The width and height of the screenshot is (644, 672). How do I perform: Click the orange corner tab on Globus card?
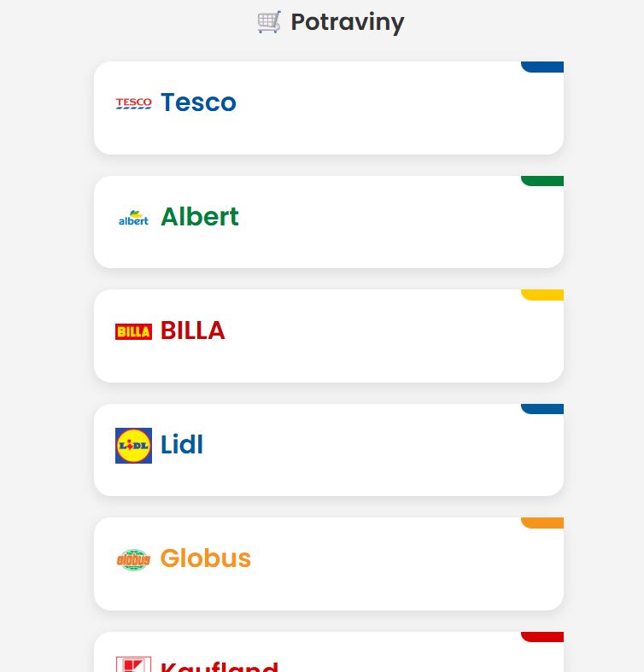click(x=543, y=523)
